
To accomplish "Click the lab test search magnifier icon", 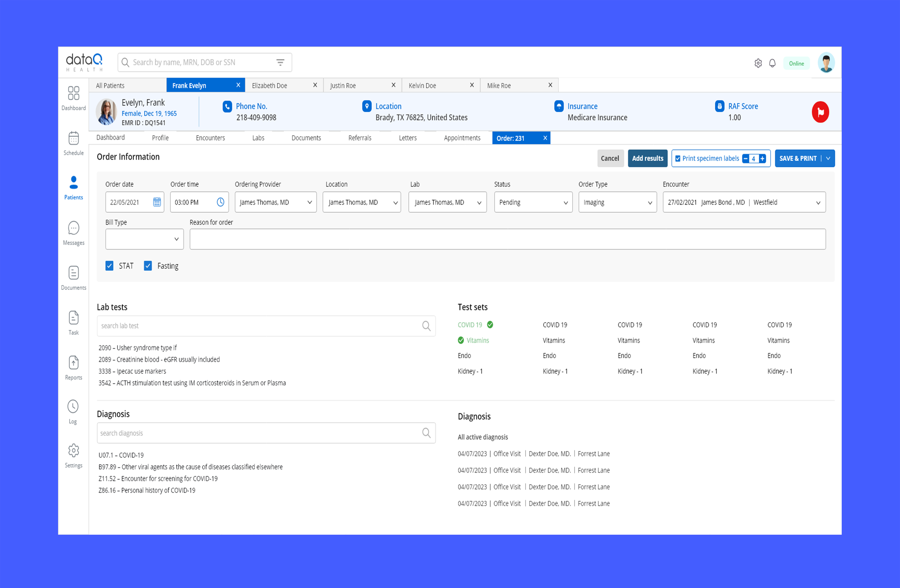I will click(x=426, y=326).
